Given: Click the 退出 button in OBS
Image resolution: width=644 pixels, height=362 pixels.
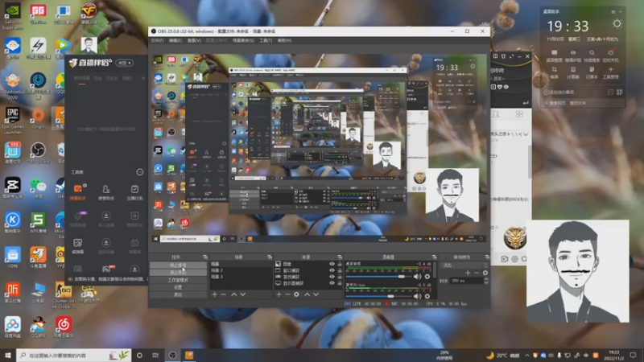Looking at the screenshot, I should [x=177, y=294].
